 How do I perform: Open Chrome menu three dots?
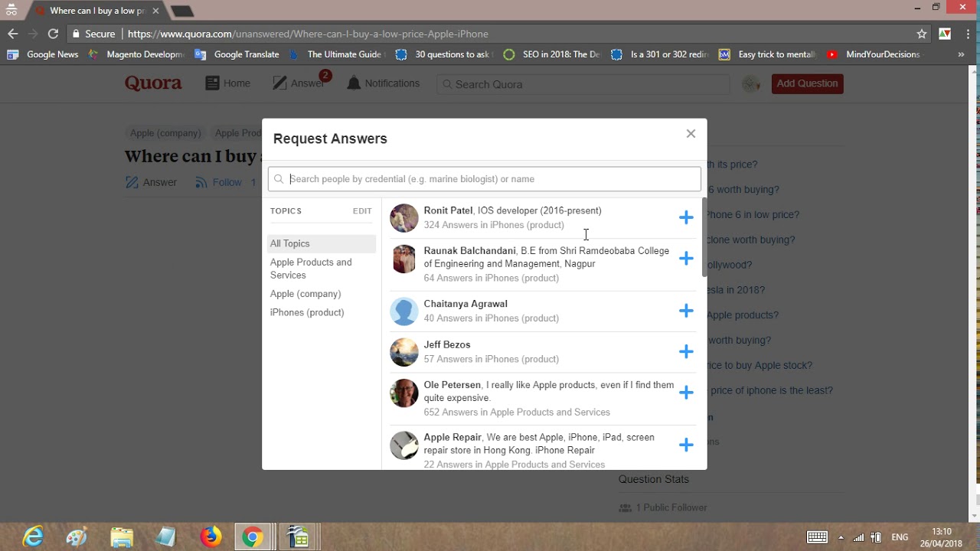tap(966, 34)
